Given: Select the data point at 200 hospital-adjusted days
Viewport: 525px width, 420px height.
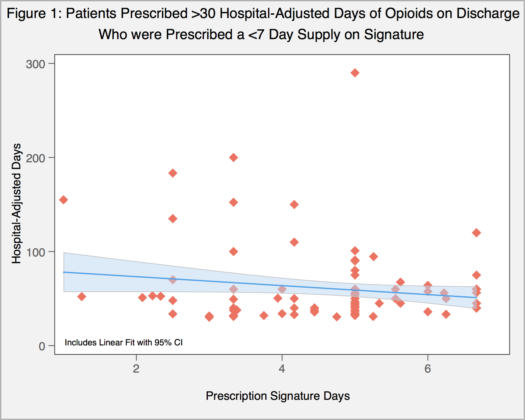Looking at the screenshot, I should [233, 158].
